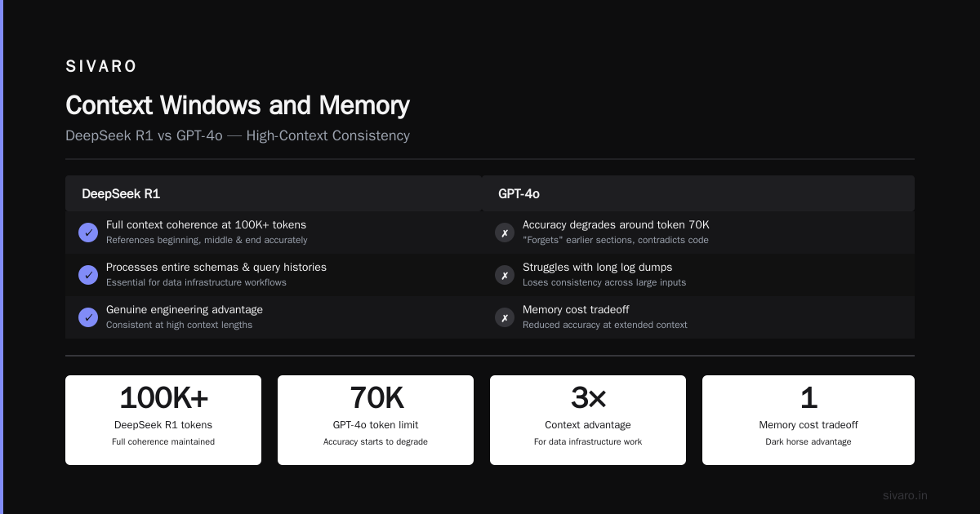The width and height of the screenshot is (980, 514).
Task: Click Dark horse advantage caption
Action: [x=808, y=442]
